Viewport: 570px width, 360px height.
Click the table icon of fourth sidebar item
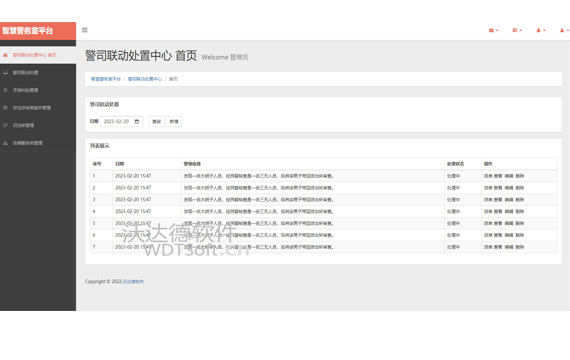tap(5, 108)
